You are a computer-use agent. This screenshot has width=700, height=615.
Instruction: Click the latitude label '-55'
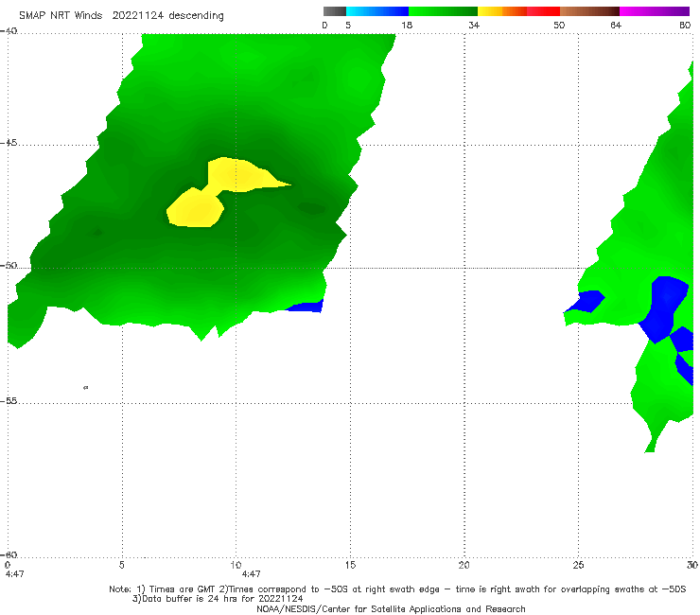(9, 401)
